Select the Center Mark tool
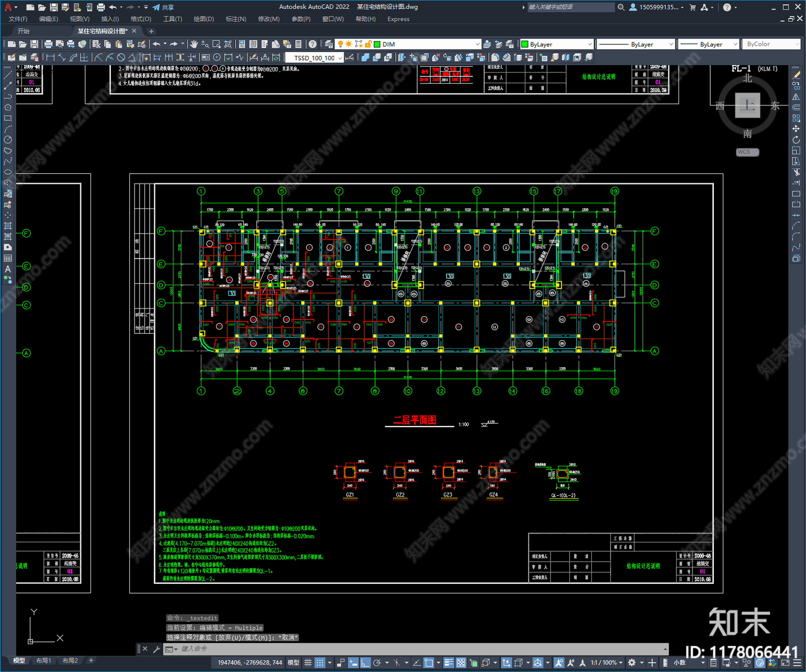The width and height of the screenshot is (806, 672). coord(217,57)
